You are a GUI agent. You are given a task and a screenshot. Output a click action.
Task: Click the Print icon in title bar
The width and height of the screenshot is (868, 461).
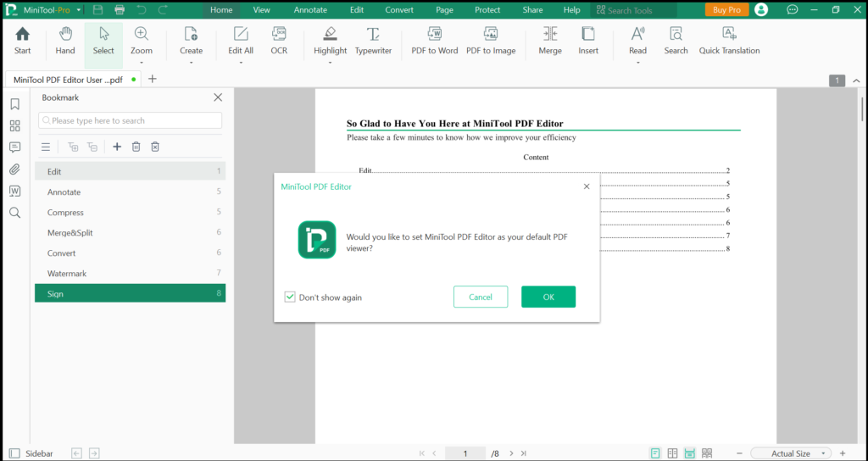click(x=120, y=10)
